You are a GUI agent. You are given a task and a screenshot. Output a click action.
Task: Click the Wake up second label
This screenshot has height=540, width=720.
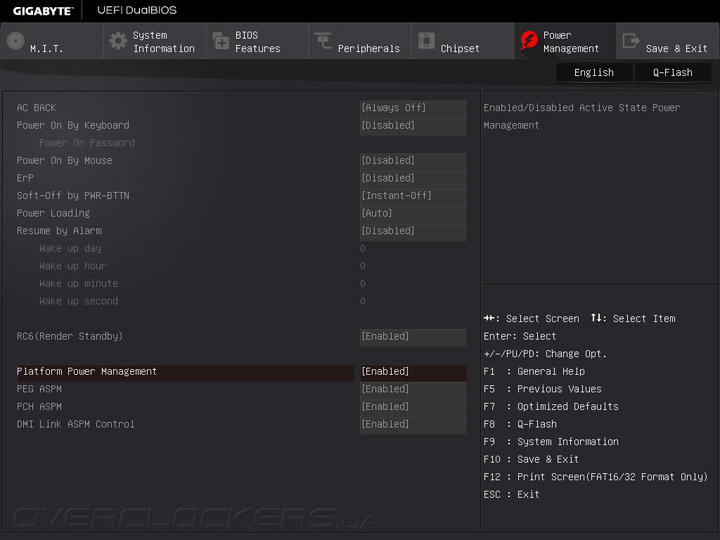tap(79, 301)
